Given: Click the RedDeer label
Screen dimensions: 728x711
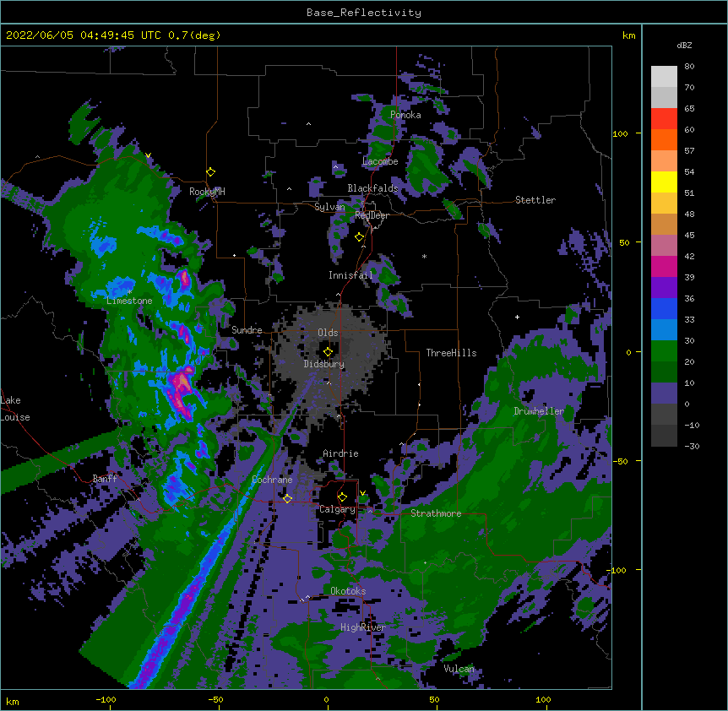Looking at the screenshot, I should pyautogui.click(x=372, y=215).
